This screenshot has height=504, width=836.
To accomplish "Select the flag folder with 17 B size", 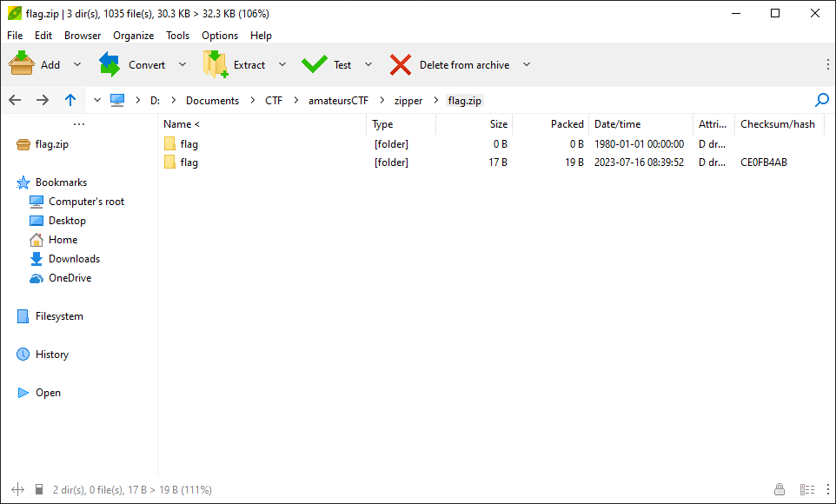I will click(189, 162).
